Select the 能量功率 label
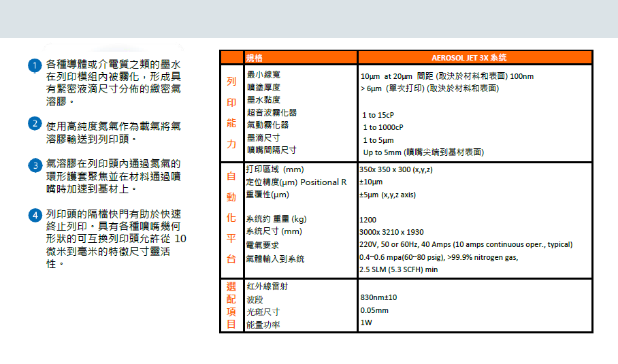Viewport: 618px width, 364px height. (x=263, y=325)
